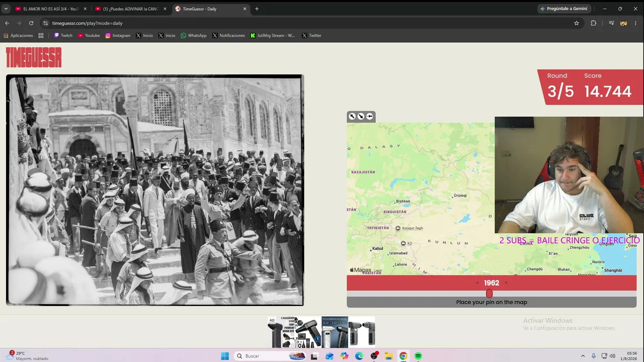The height and width of the screenshot is (362, 644).
Task: Open the tab groups grid icon in bookmarks bar
Action: 41,36
